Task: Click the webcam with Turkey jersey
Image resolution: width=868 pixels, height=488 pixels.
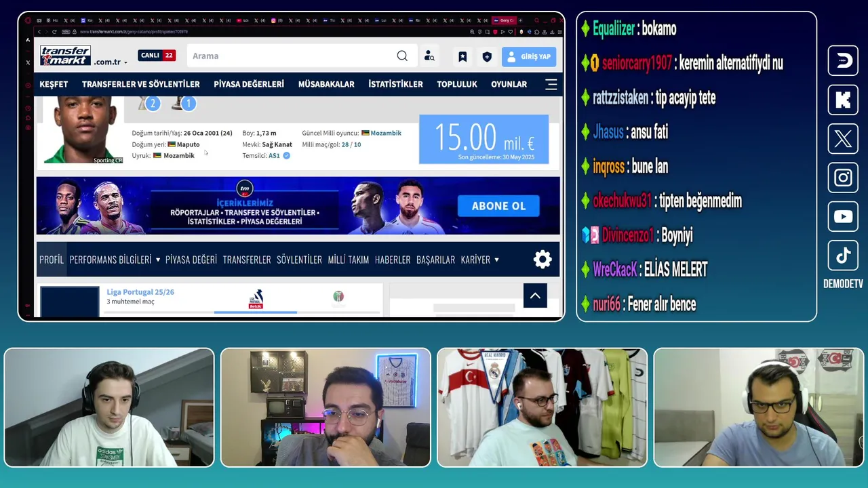Action: click(x=542, y=407)
